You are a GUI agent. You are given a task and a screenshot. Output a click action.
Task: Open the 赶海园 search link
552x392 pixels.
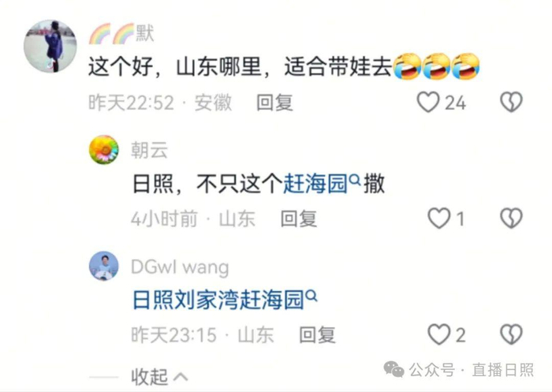coord(315,184)
